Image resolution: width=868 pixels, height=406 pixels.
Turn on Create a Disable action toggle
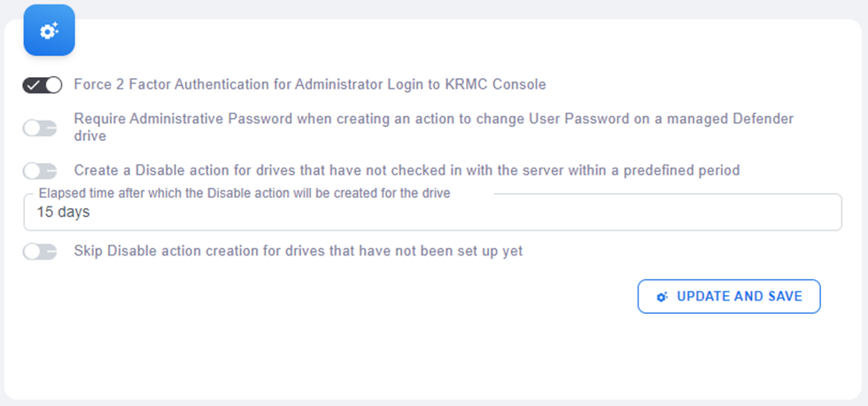[40, 170]
